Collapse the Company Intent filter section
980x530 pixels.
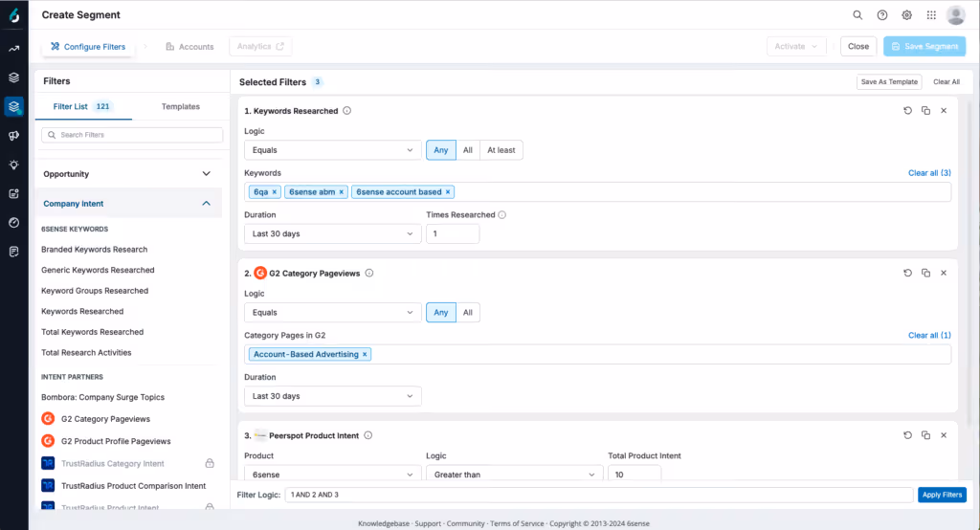click(x=128, y=204)
